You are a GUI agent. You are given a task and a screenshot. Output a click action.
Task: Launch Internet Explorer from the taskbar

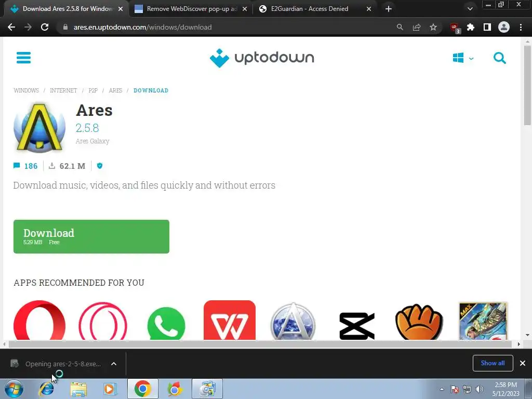[46, 389]
